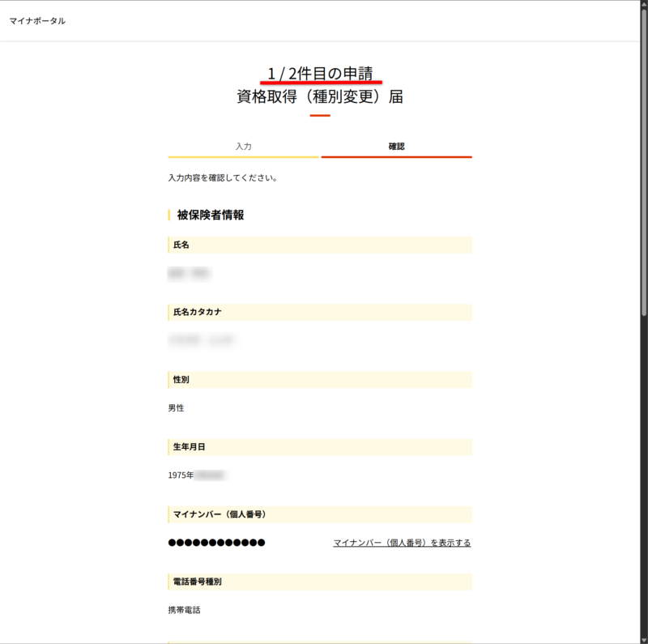Click the 男性 gender value
648x644 pixels.
pos(177,408)
